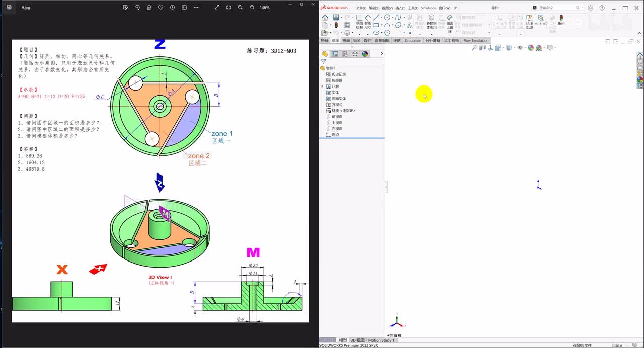Image resolution: width=644 pixels, height=348 pixels.
Task: Open the SolidWorks options gear
Action: pyautogui.click(x=347, y=33)
